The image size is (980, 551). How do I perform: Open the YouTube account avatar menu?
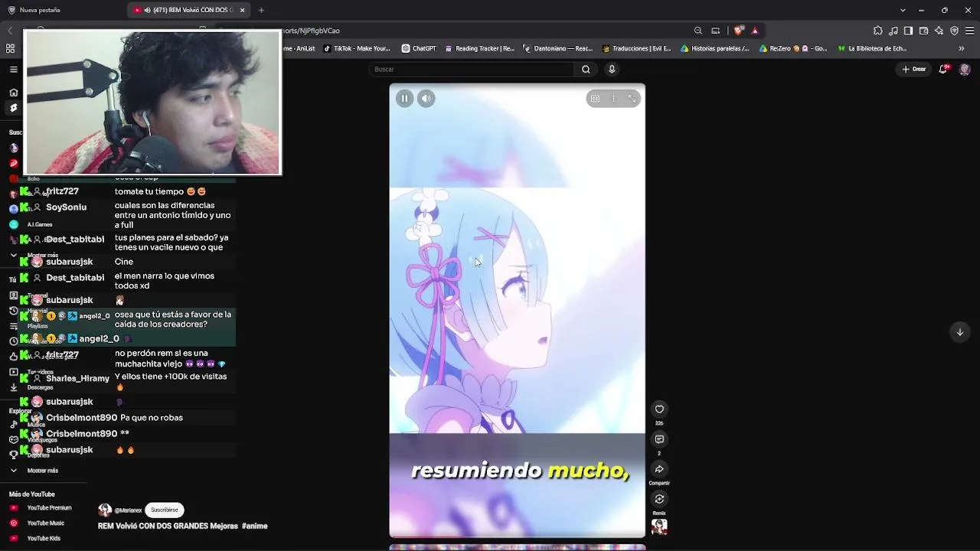point(965,69)
